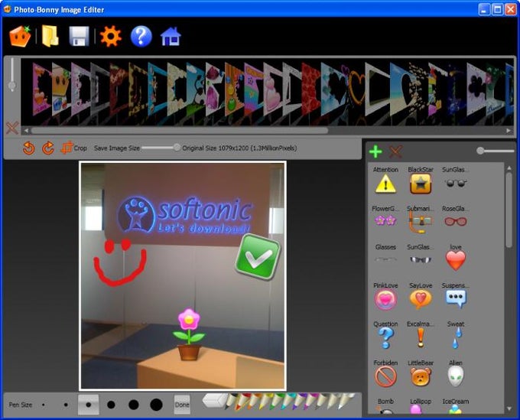
Task: Select the blue Question mark sticker
Action: coord(385,335)
